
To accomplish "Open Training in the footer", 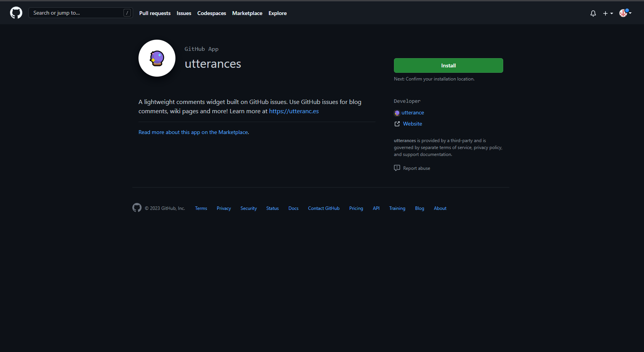I will 397,208.
